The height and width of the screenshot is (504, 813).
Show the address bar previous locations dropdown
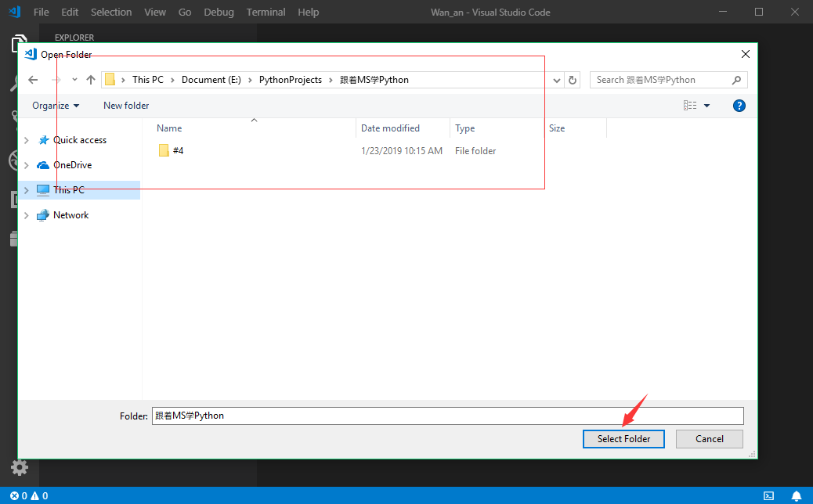[556, 80]
